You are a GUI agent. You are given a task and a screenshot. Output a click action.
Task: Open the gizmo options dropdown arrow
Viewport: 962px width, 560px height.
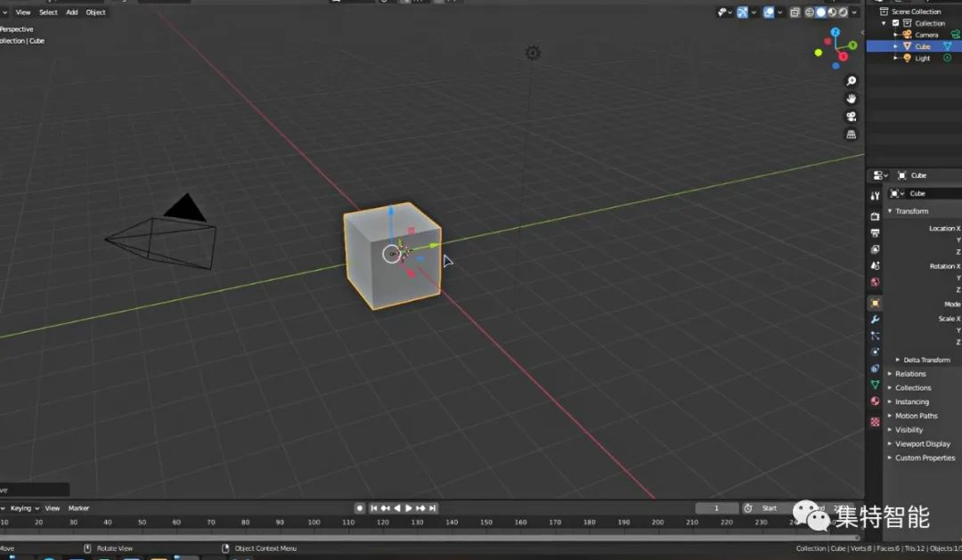(754, 12)
